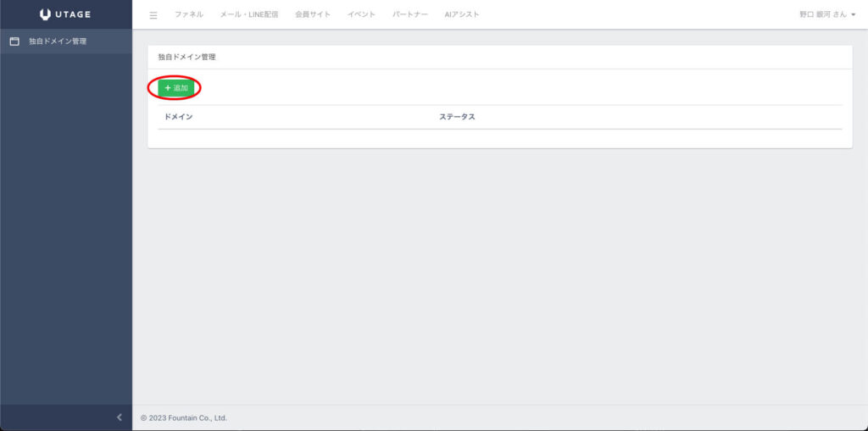868x431 pixels.
Task: Click the ステータス column header
Action: 457,117
